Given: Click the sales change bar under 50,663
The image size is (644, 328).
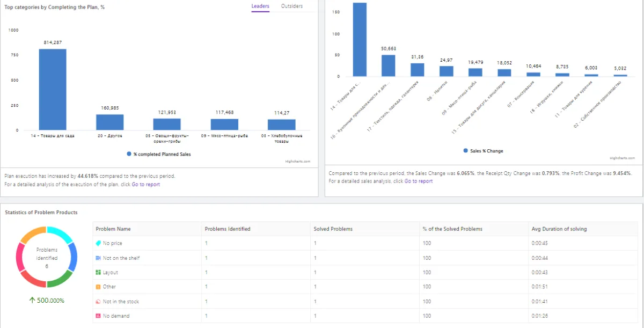Looking at the screenshot, I should tap(388, 65).
